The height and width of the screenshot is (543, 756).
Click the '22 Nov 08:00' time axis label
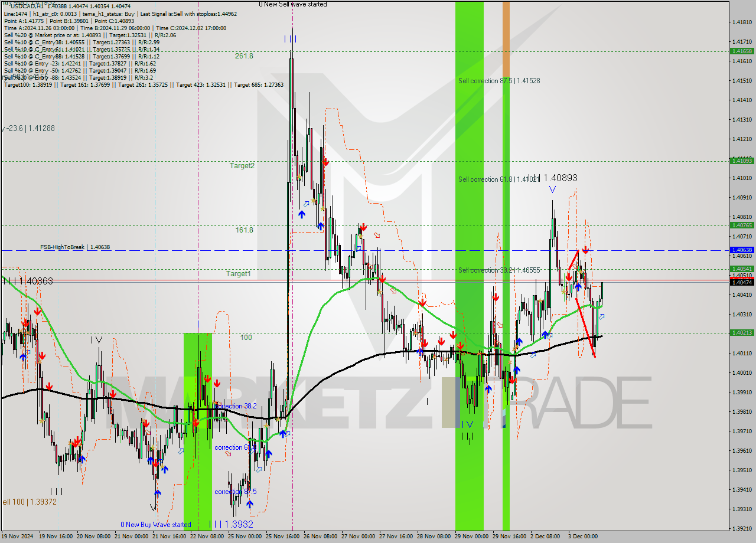tap(207, 537)
